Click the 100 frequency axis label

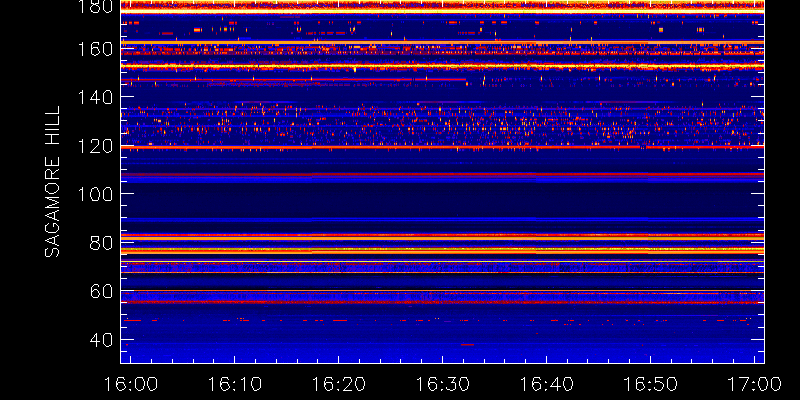pos(95,194)
